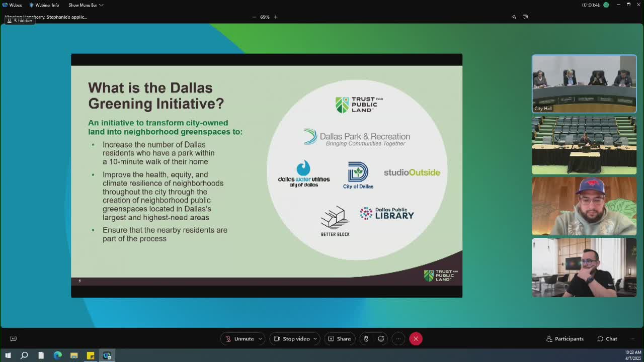The image size is (644, 362).
Task: Select the participant with glasses and watch thumbnail
Action: (x=584, y=267)
